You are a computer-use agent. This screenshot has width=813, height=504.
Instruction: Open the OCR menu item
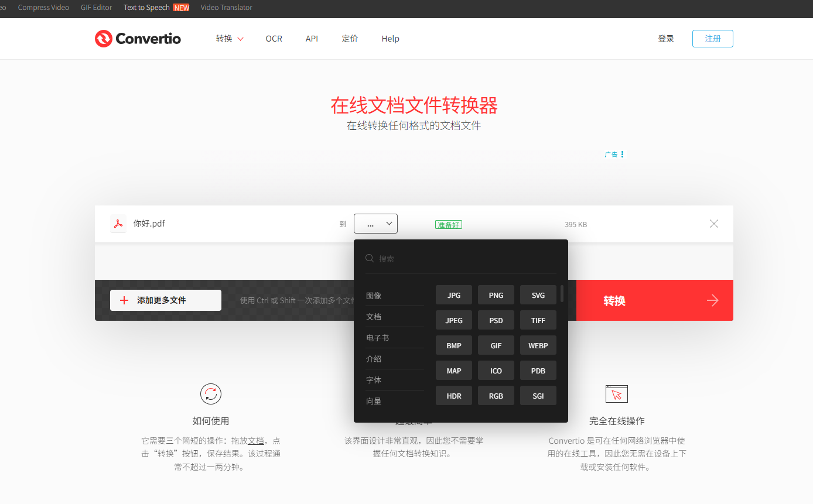coord(274,39)
